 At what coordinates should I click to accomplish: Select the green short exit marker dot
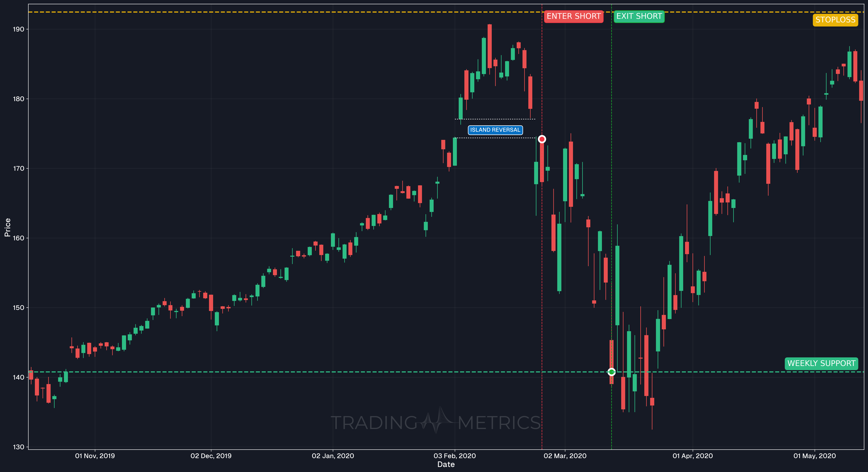tap(612, 372)
